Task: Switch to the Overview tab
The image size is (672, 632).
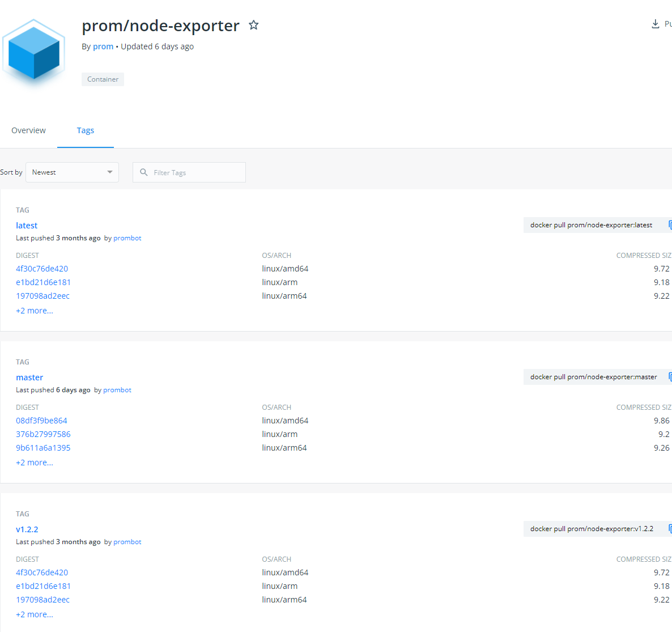Action: coord(28,130)
